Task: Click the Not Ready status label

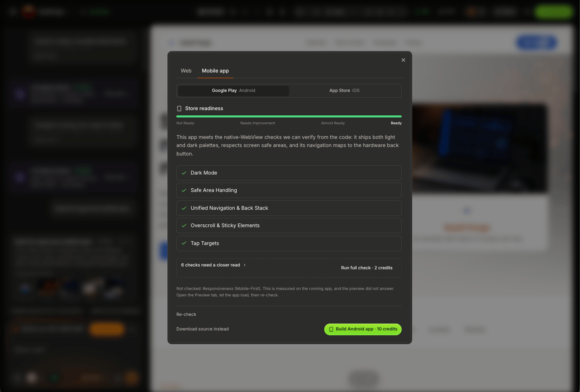Action: click(185, 123)
